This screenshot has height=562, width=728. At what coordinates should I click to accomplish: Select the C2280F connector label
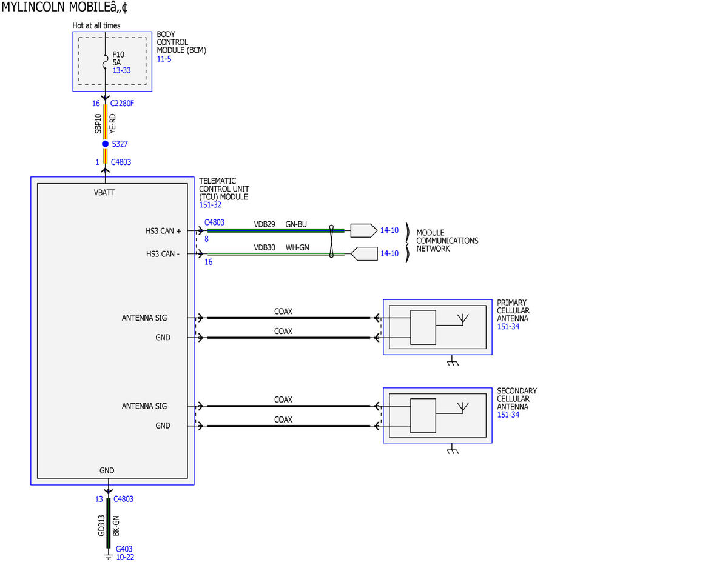pyautogui.click(x=122, y=104)
